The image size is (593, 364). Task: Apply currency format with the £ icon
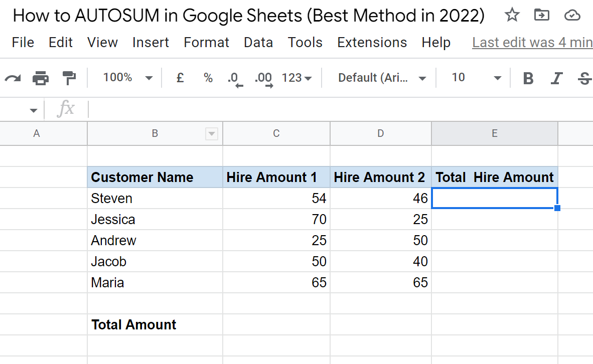coord(180,77)
